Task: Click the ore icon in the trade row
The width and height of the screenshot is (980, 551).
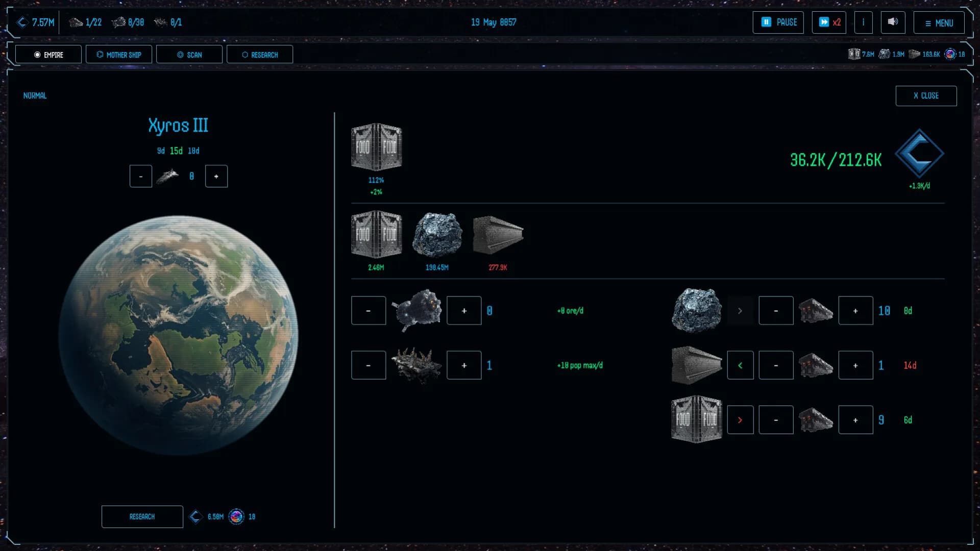Action: point(697,310)
